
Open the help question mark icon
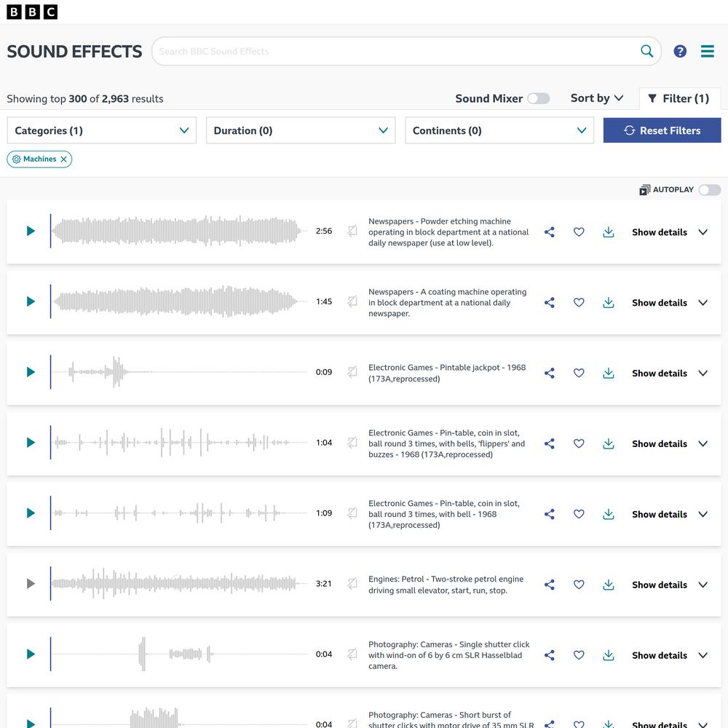coord(680,51)
